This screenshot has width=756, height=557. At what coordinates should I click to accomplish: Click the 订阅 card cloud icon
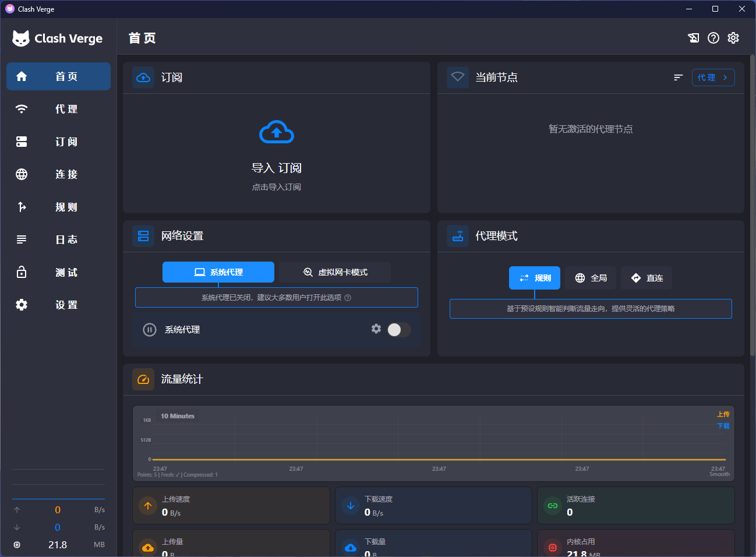(x=143, y=77)
